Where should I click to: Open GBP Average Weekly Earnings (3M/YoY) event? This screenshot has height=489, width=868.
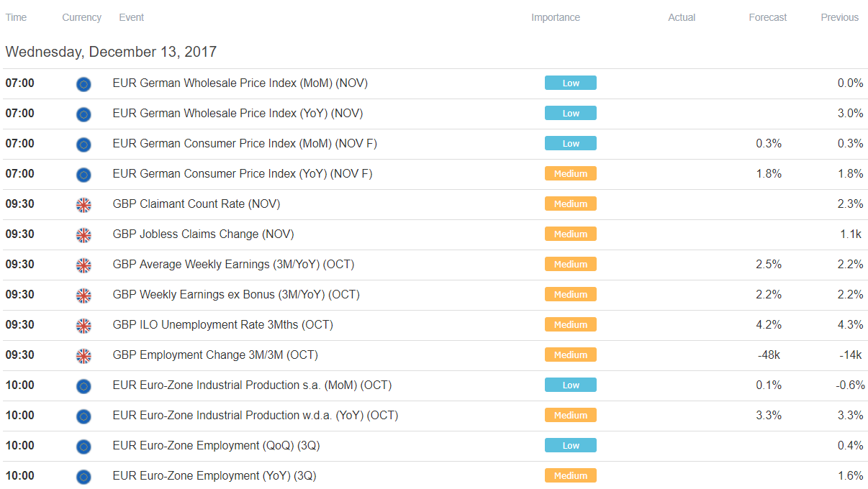233,265
